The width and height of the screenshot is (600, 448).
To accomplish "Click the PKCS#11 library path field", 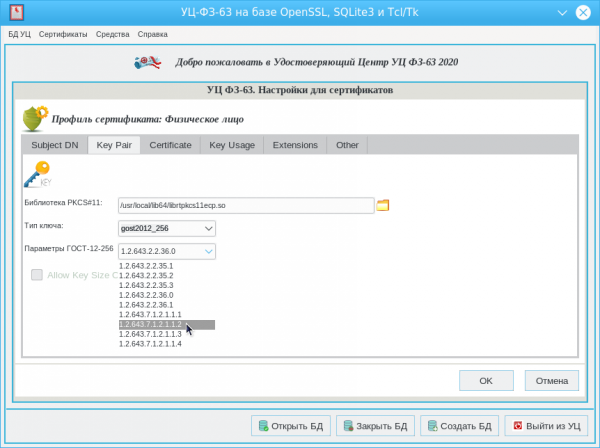I will tap(246, 205).
